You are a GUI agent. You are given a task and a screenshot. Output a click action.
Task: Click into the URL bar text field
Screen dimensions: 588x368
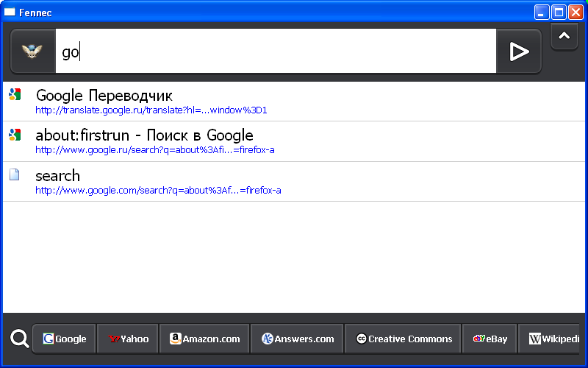276,52
